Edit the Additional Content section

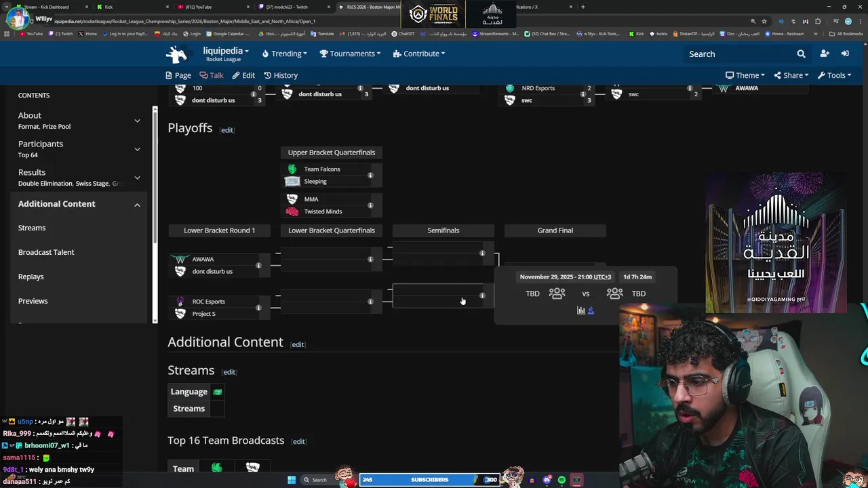click(298, 344)
